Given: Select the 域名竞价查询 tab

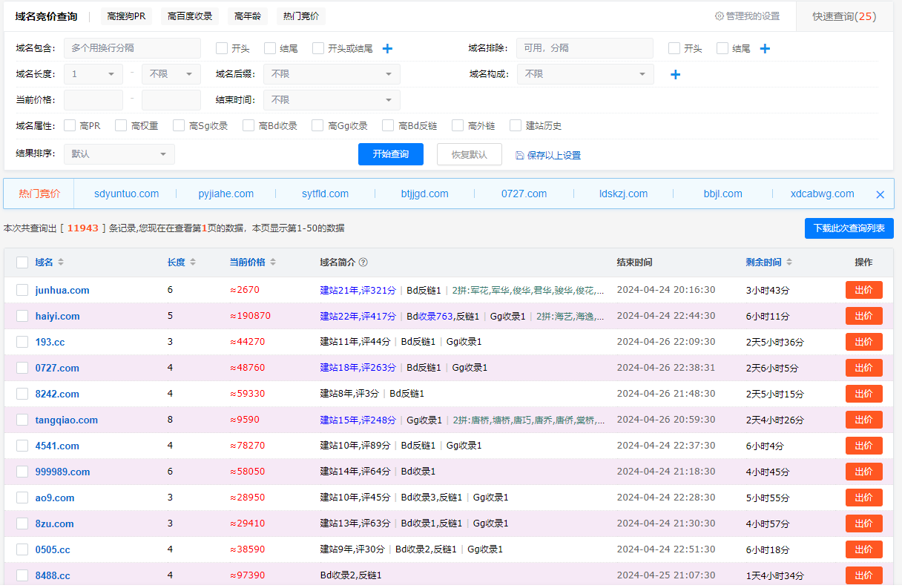Looking at the screenshot, I should 46,16.
